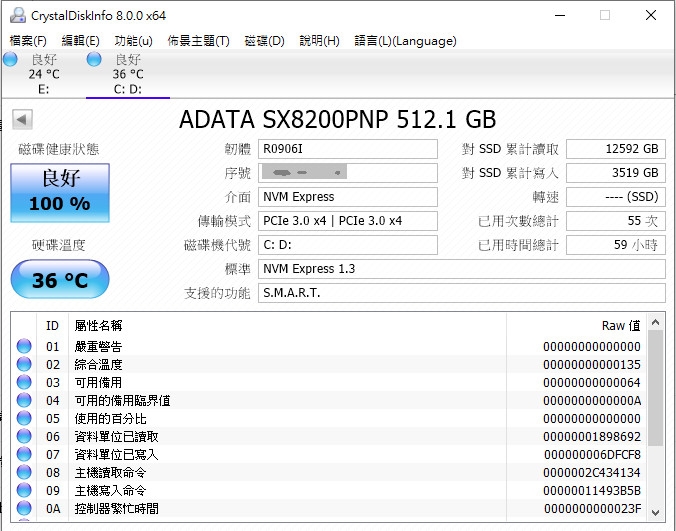This screenshot has height=531, width=676.
Task: Click the scroll up arrow of attribute list
Action: coord(655,322)
